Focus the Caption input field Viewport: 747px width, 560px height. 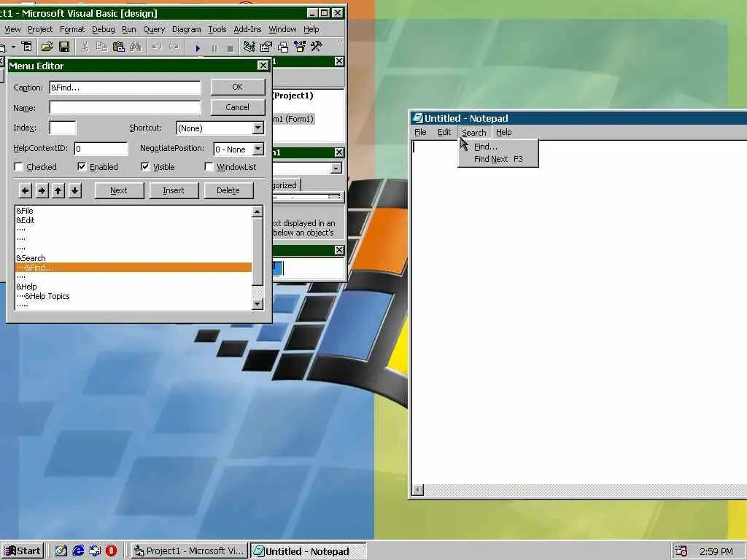click(x=125, y=87)
